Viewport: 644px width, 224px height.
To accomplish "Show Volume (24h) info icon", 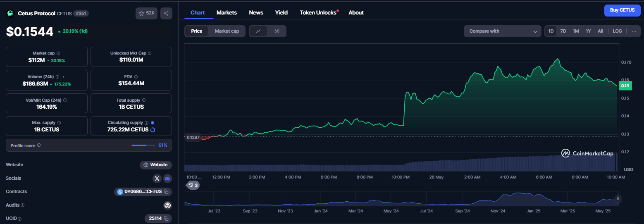I will [57, 77].
